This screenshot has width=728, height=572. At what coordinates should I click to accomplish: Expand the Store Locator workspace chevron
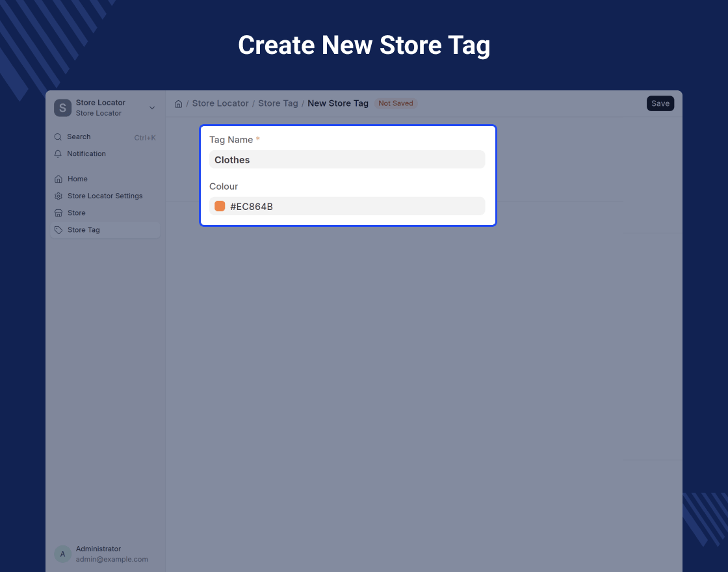[x=152, y=108]
